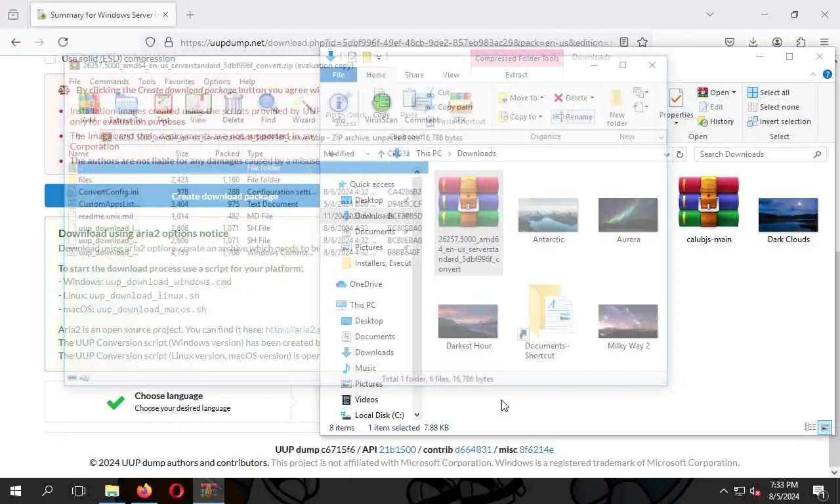Open Windows Start menu
Viewport: 840px width, 504px height.
pos(16,491)
